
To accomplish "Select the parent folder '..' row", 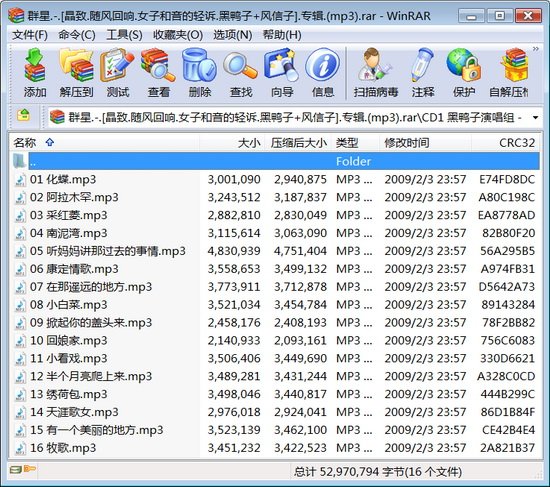I will (275, 161).
